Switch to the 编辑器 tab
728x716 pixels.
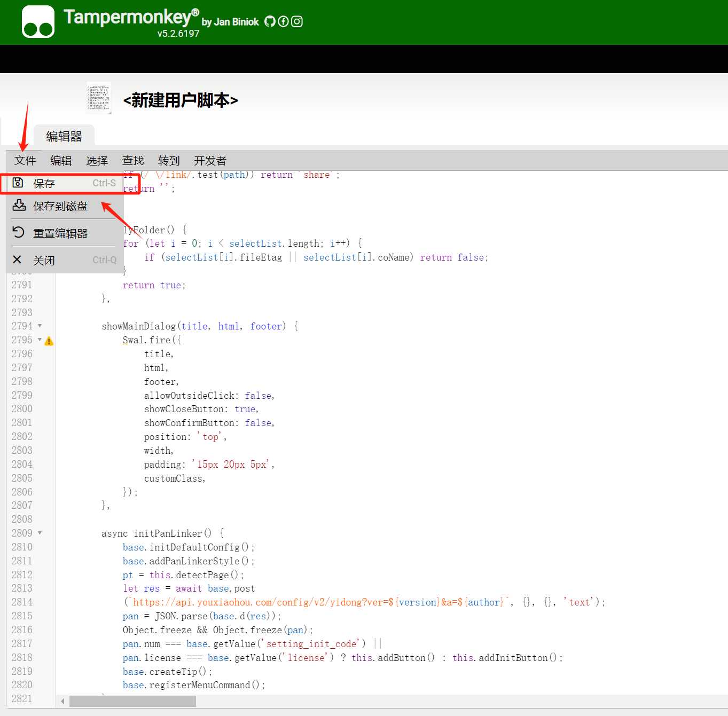[64, 136]
